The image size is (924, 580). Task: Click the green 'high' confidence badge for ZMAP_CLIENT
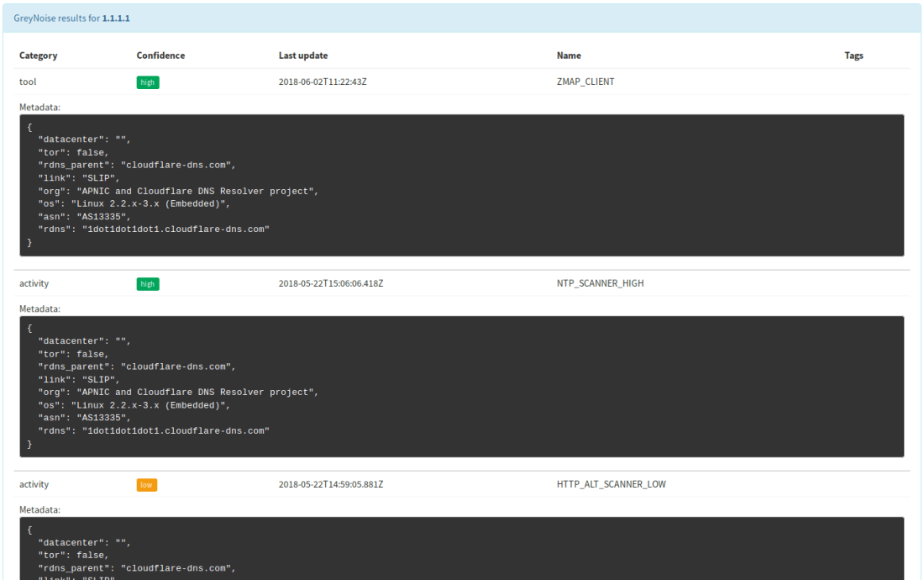[147, 82]
